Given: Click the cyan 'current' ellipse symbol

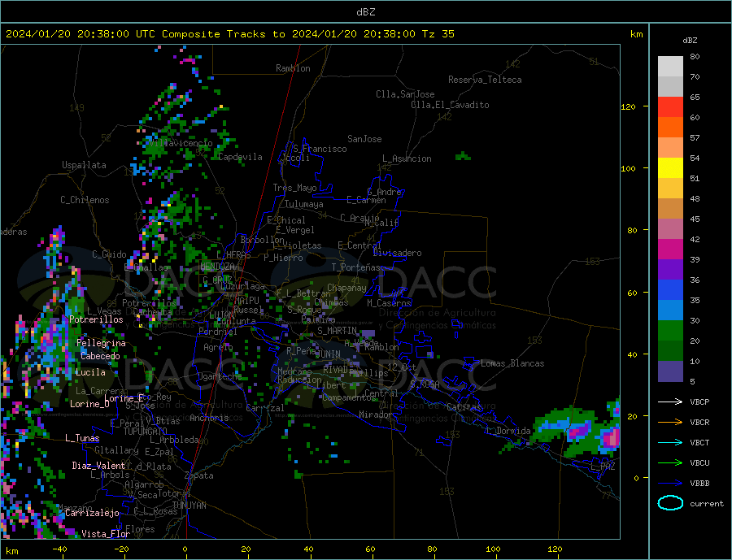Looking at the screenshot, I should (670, 503).
